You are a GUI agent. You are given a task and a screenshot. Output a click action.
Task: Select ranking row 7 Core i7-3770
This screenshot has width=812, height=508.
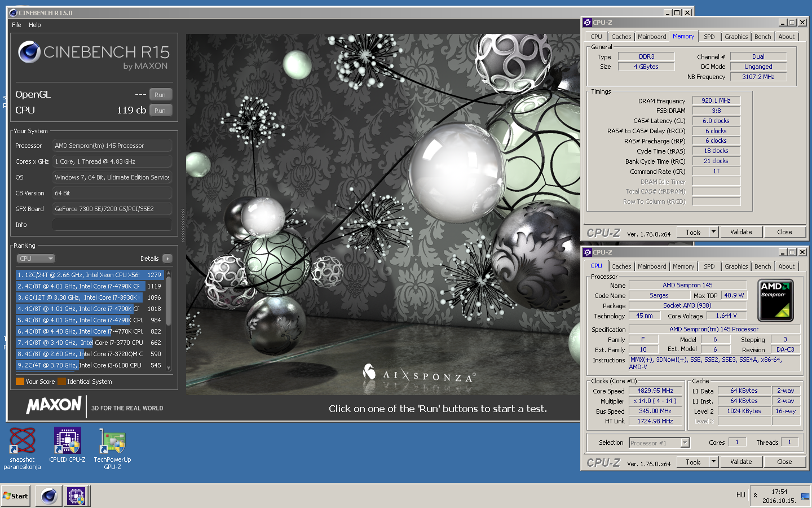click(x=90, y=343)
